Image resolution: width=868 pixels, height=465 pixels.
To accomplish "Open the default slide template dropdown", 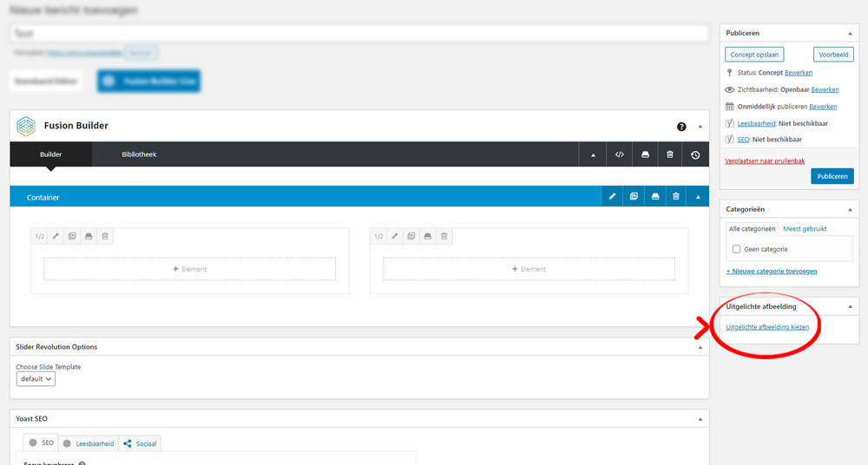I will click(x=36, y=378).
